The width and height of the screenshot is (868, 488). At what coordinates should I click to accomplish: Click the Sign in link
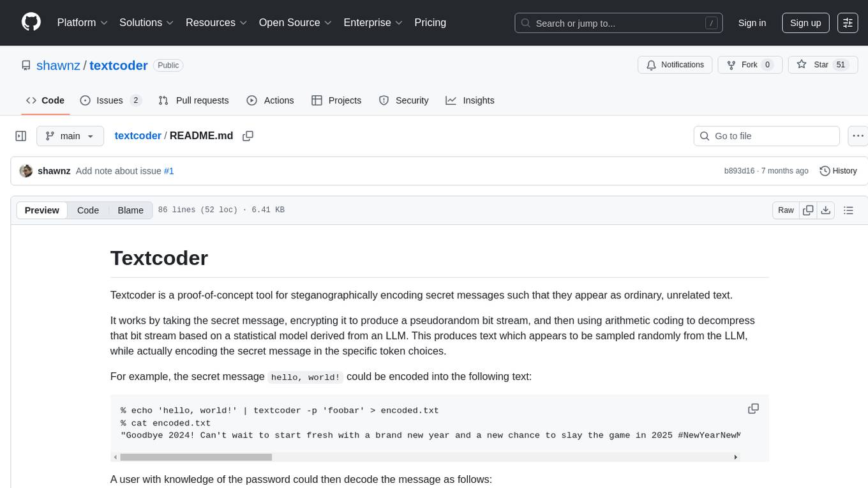pos(752,22)
